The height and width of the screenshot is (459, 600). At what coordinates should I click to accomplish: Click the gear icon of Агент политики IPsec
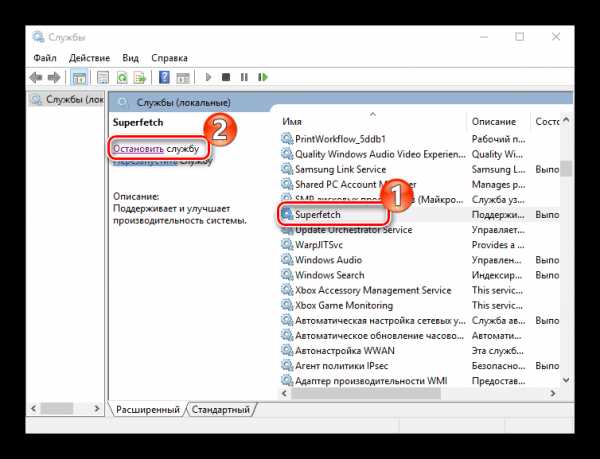tap(287, 366)
